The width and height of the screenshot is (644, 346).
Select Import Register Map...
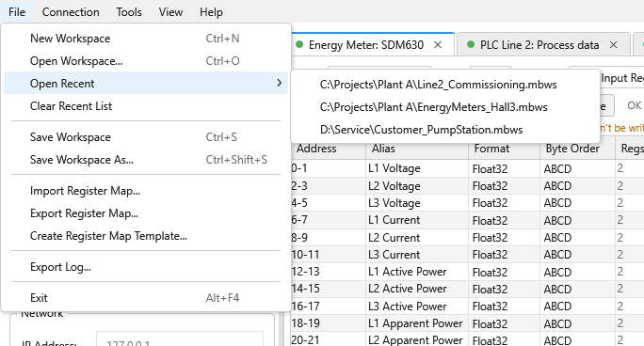(146, 191)
